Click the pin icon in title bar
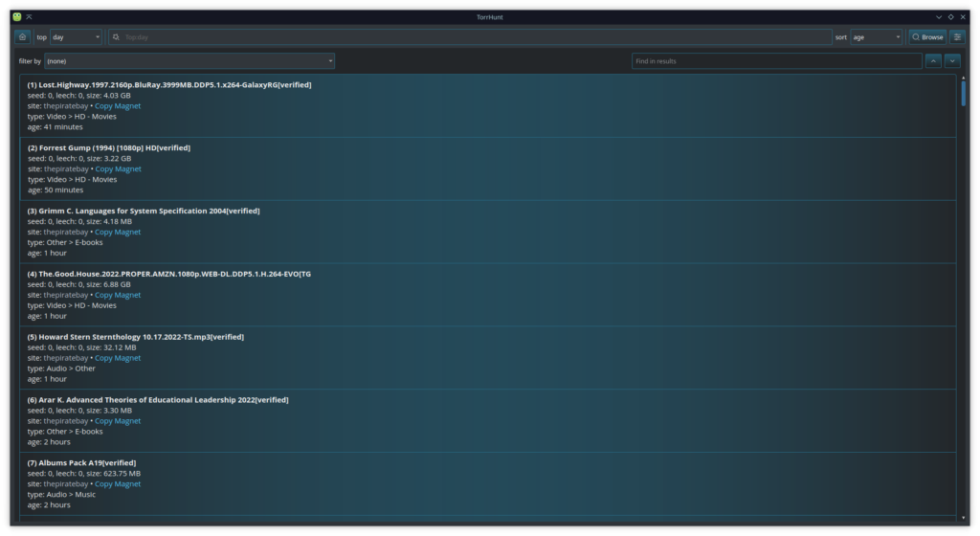The height and width of the screenshot is (536, 980). coord(30,16)
